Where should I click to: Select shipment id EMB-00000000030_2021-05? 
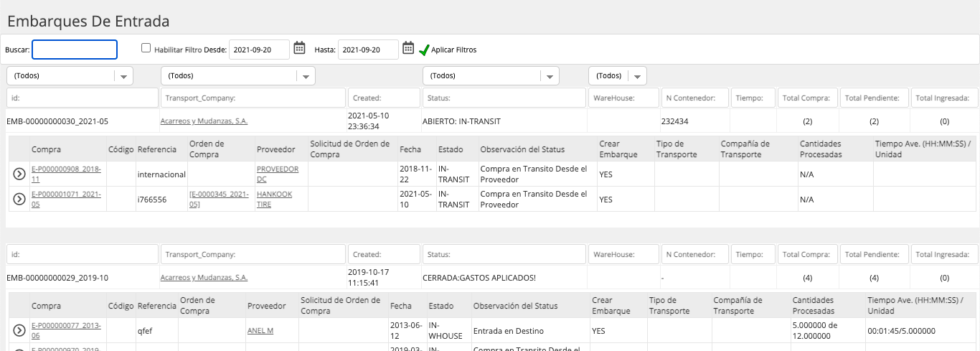57,121
